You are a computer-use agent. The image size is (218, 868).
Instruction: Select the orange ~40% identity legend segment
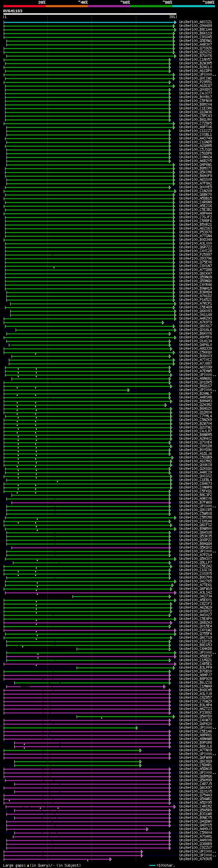click(67, 6)
